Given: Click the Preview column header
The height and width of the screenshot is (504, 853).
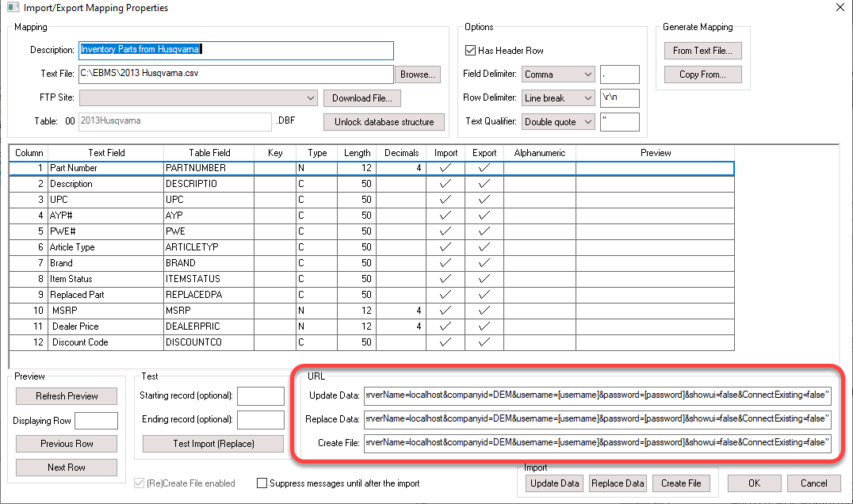Looking at the screenshot, I should (656, 153).
